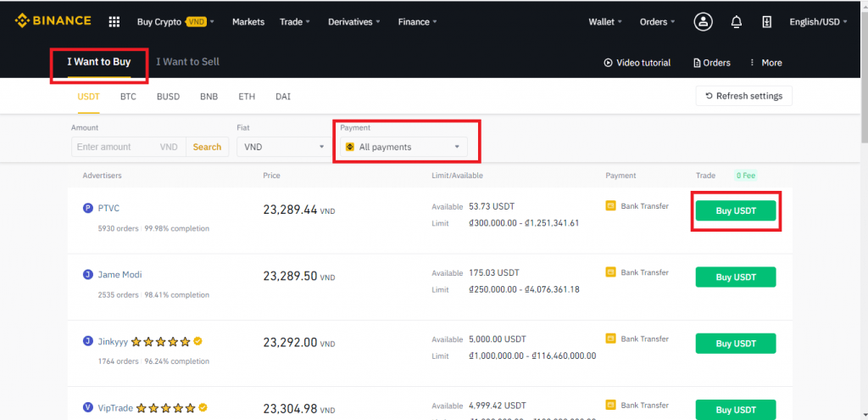Open the Markets page
The width and height of the screenshot is (868, 420).
248,22
